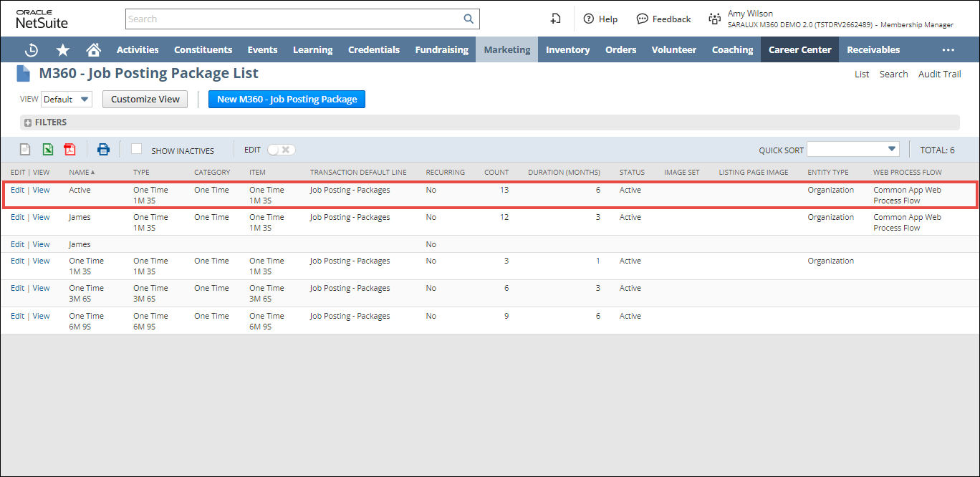
Task: Open the View dropdown set to Default
Action: [x=67, y=100]
